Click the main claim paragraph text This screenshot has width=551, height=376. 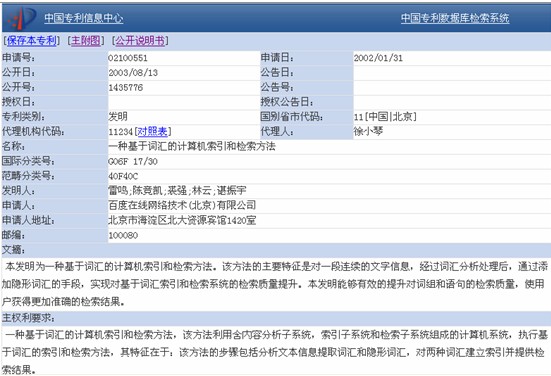point(276,352)
